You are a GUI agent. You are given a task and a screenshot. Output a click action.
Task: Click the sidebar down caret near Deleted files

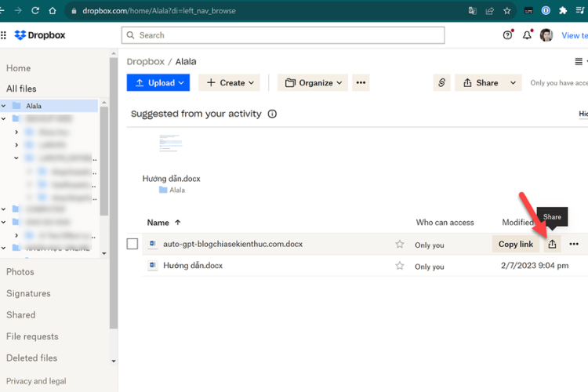click(114, 361)
